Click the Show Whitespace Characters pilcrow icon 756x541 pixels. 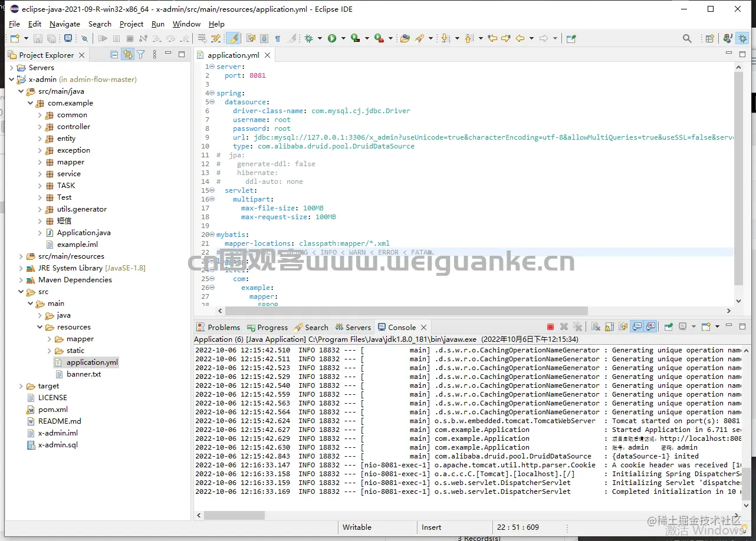pyautogui.click(x=278, y=38)
